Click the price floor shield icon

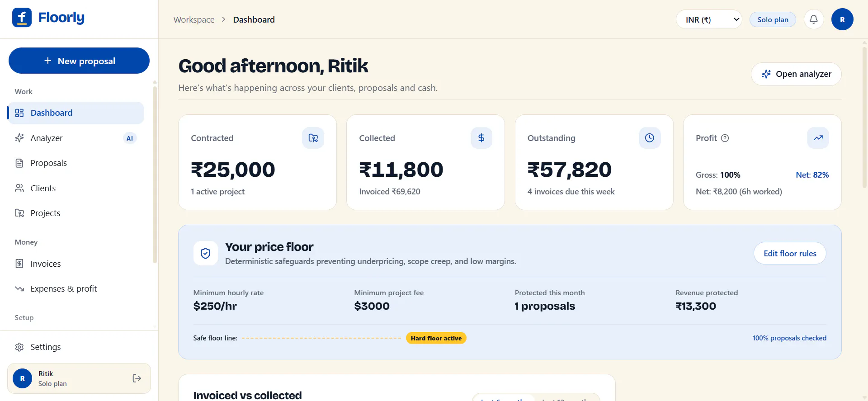point(206,253)
